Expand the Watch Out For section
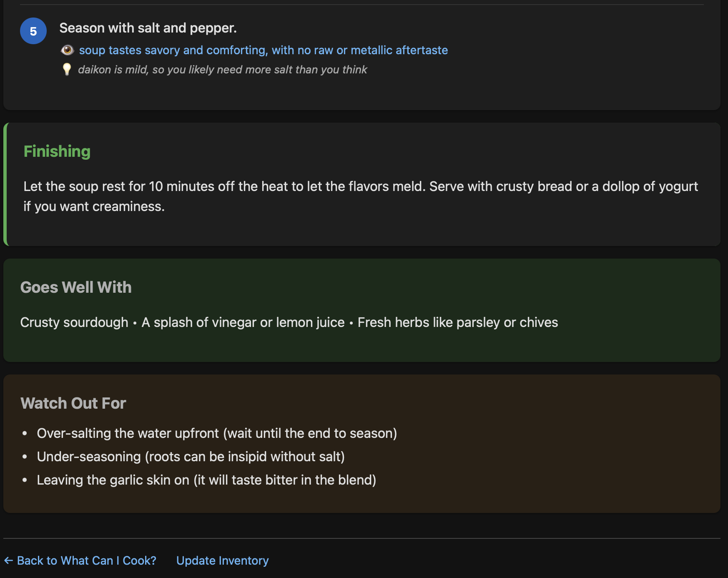The image size is (728, 578). [73, 403]
